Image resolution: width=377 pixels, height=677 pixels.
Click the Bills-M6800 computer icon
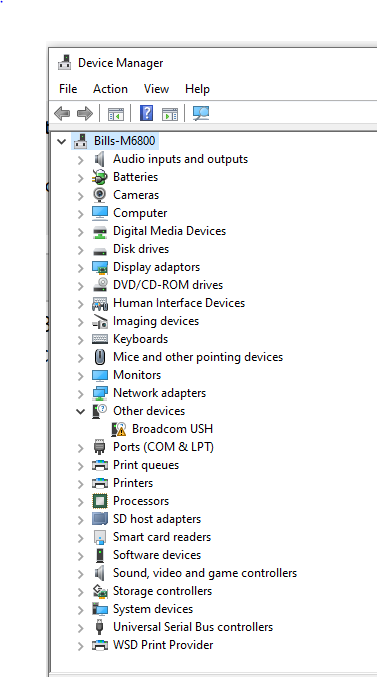pos(81,141)
